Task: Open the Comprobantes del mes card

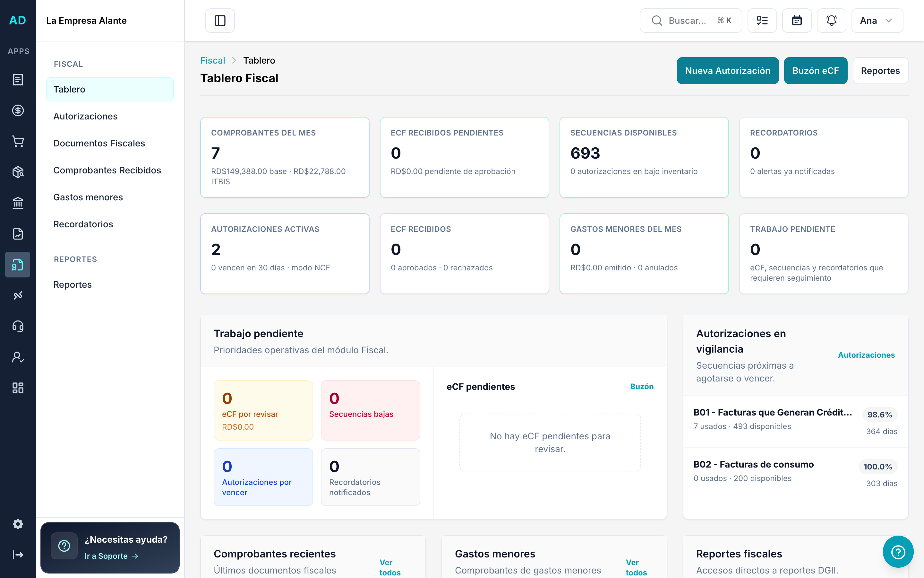Action: coord(285,157)
